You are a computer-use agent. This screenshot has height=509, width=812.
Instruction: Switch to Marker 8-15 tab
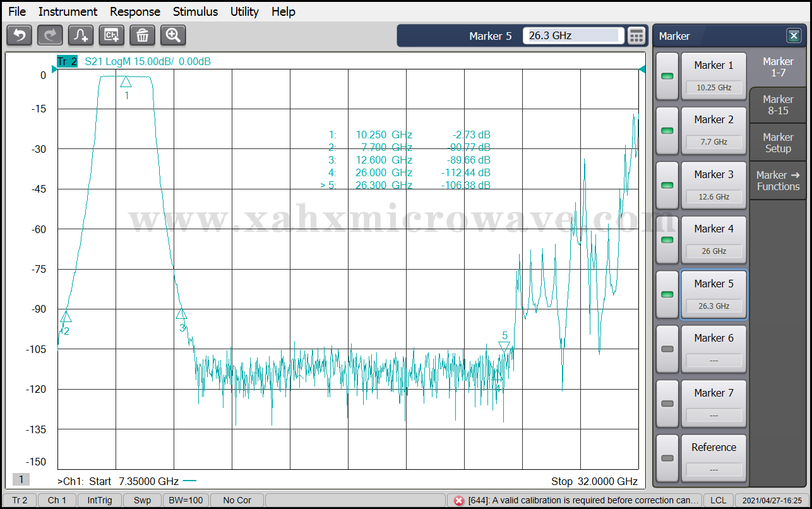click(x=778, y=105)
